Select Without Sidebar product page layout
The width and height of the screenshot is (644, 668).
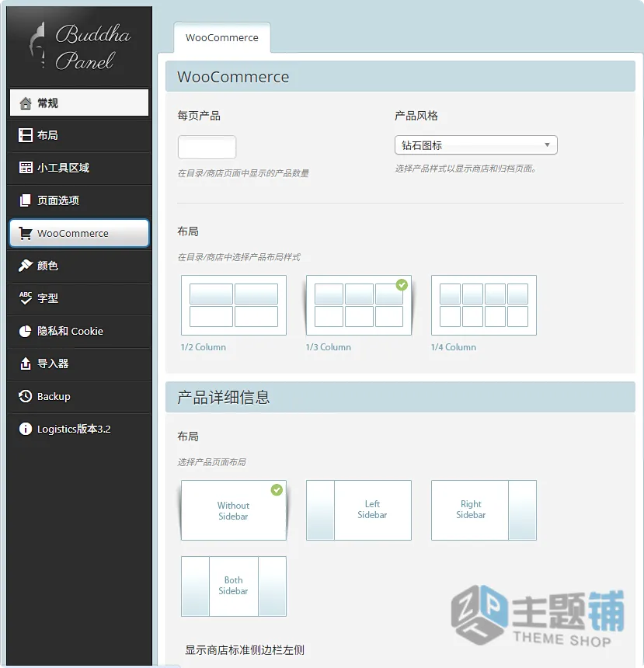pyautogui.click(x=234, y=510)
